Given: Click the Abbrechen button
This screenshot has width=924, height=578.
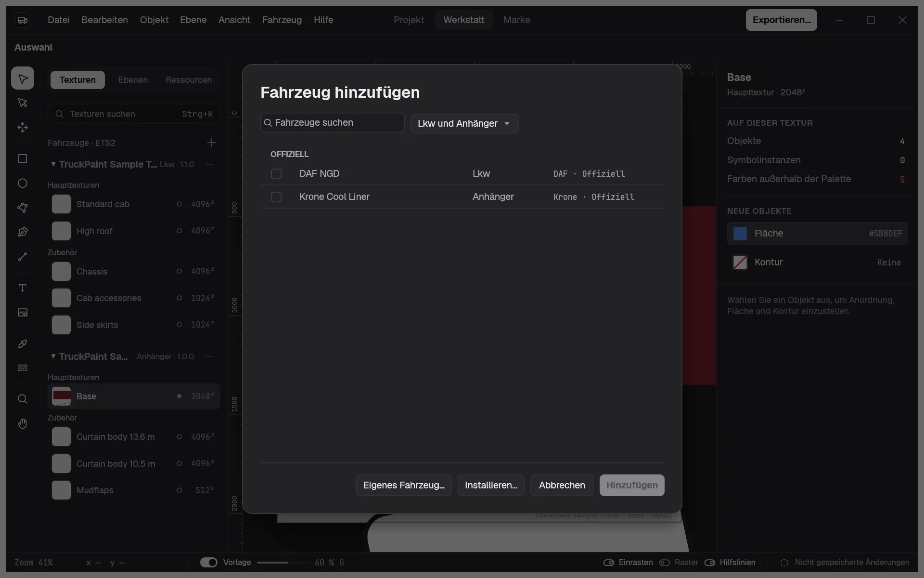Looking at the screenshot, I should point(562,485).
